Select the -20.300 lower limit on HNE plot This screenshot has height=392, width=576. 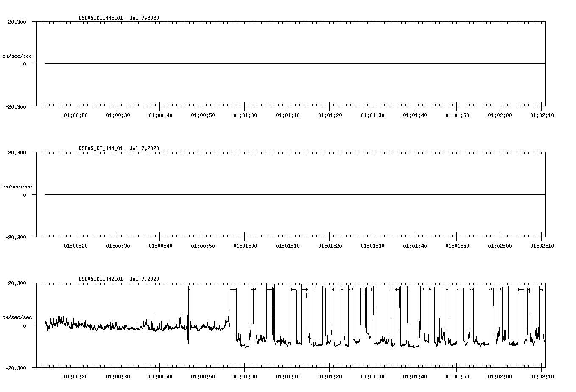click(16, 106)
